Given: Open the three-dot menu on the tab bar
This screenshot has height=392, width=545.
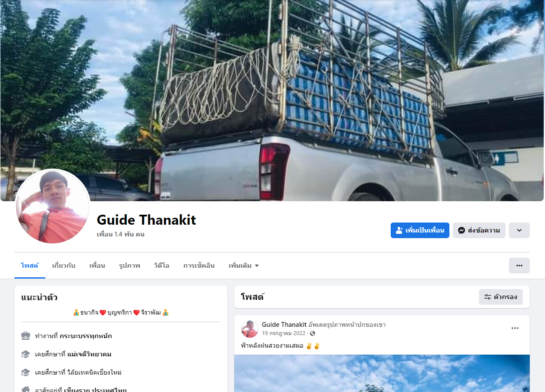Looking at the screenshot, I should click(x=519, y=266).
